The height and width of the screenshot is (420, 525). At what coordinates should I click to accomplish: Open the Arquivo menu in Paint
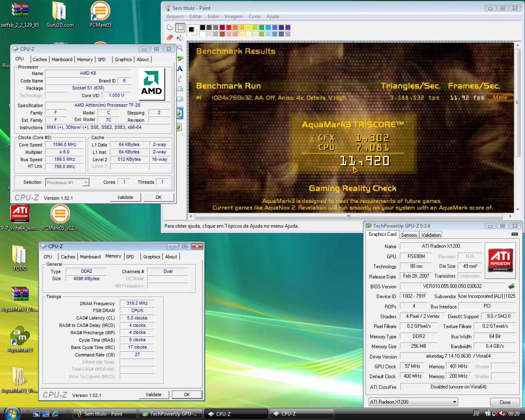175,16
